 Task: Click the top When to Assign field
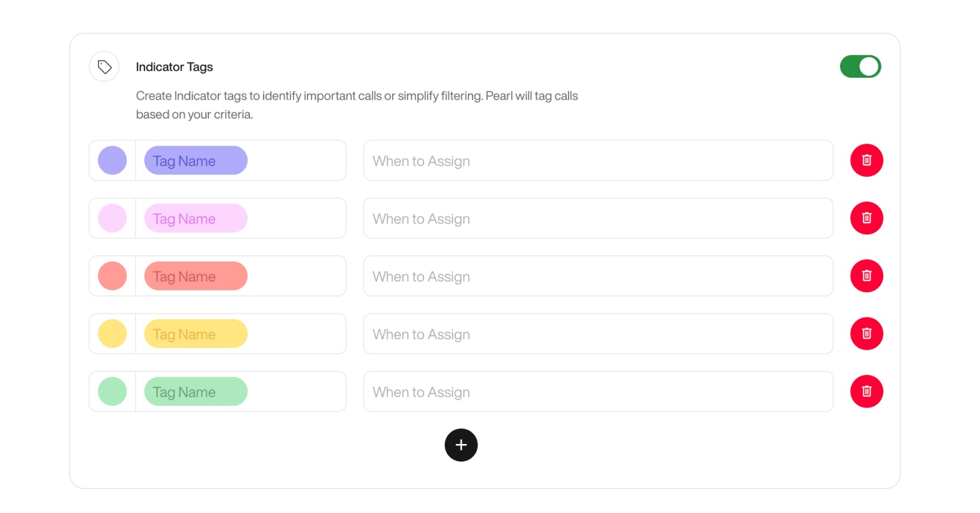coord(597,161)
